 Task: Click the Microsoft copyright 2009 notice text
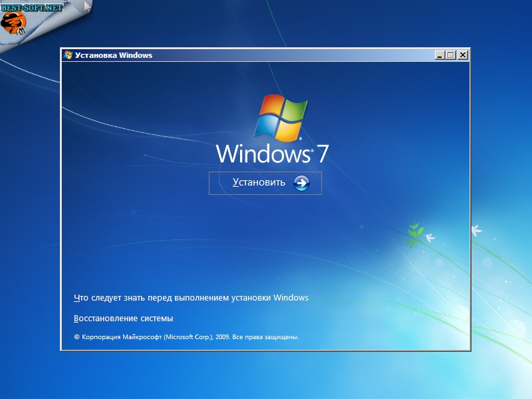coord(186,337)
